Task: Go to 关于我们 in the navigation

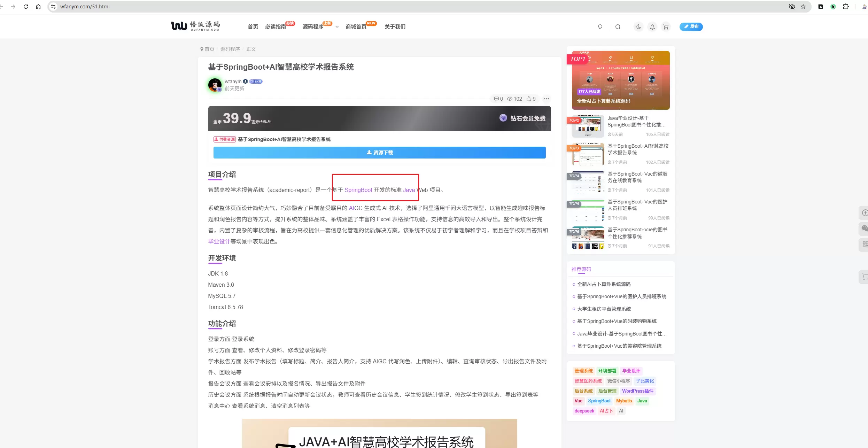Action: (395, 27)
